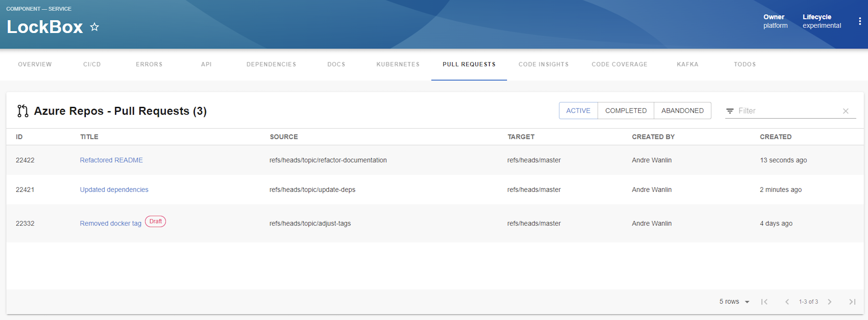Switch to the Kubernetes tab
This screenshot has width=868, height=320.
click(398, 64)
